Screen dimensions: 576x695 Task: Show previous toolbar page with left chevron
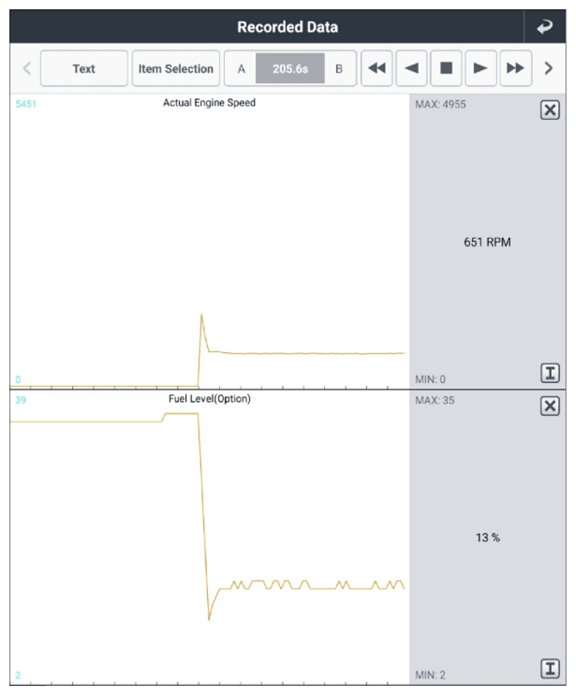pos(27,68)
